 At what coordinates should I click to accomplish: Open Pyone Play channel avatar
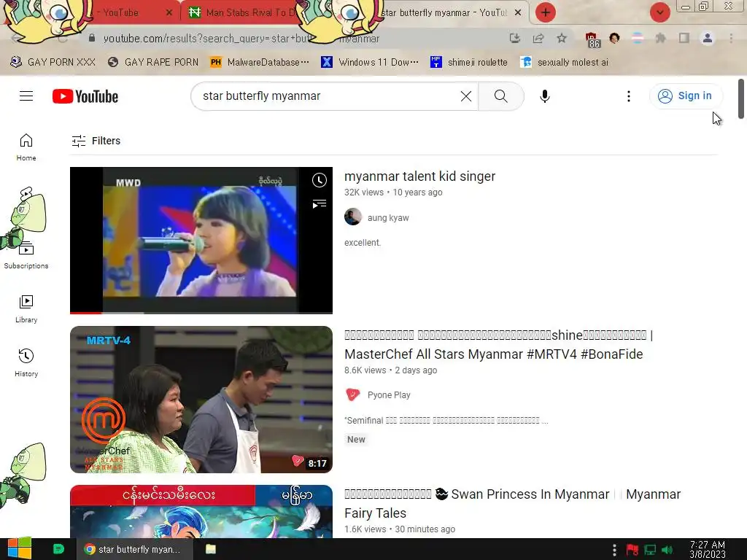(x=353, y=394)
